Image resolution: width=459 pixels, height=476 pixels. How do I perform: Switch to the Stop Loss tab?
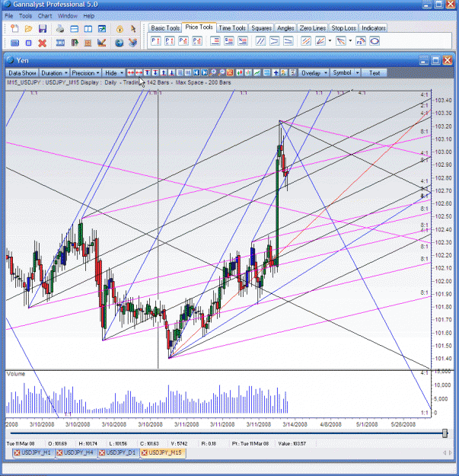coord(343,28)
